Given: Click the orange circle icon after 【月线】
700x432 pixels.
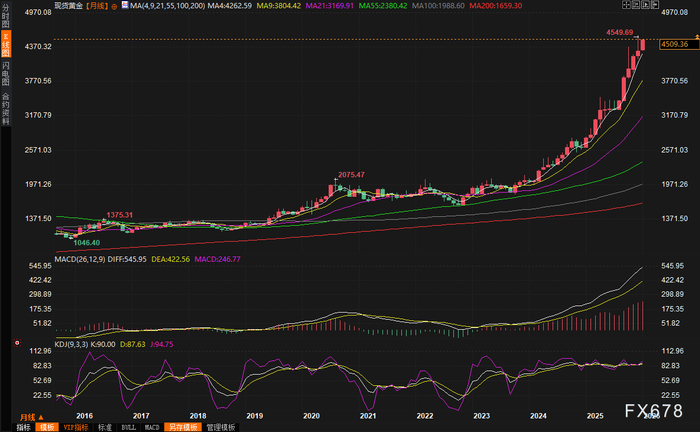Looking at the screenshot, I should (114, 6).
